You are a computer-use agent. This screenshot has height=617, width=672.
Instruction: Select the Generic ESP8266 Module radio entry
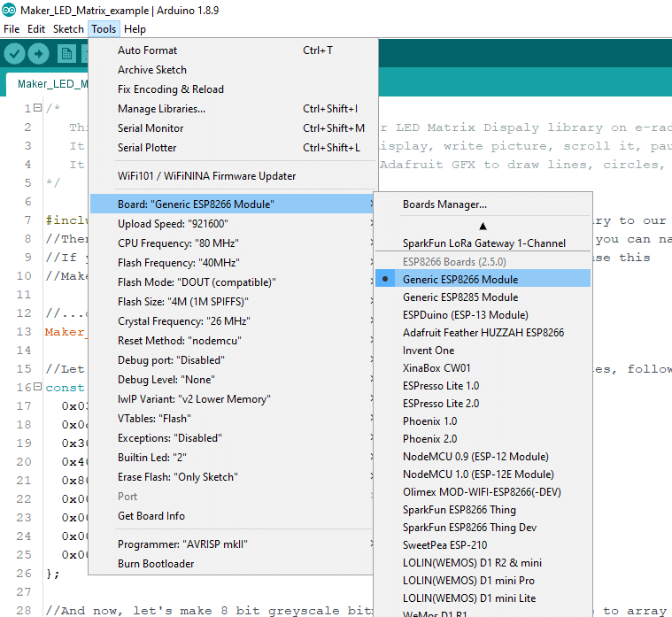460,279
